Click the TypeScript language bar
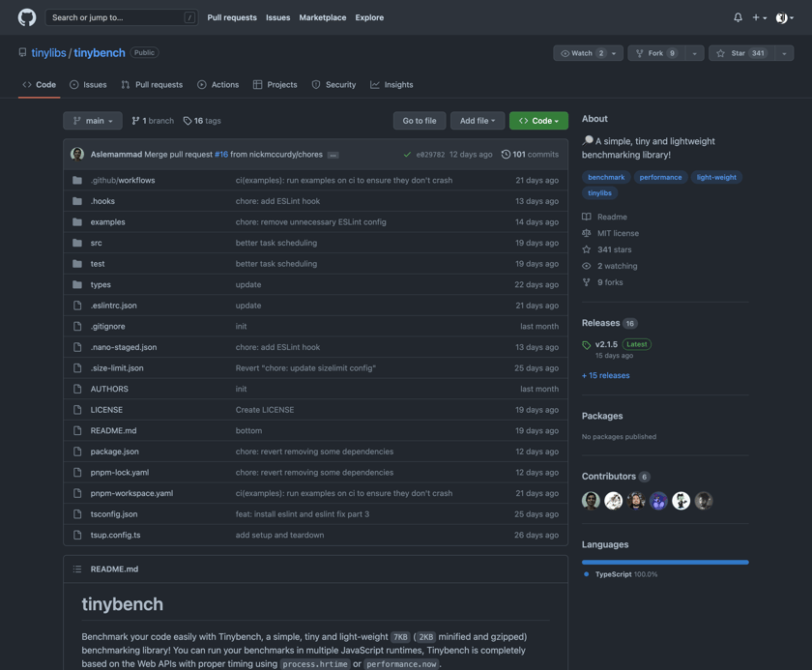The width and height of the screenshot is (812, 670). [x=665, y=563]
